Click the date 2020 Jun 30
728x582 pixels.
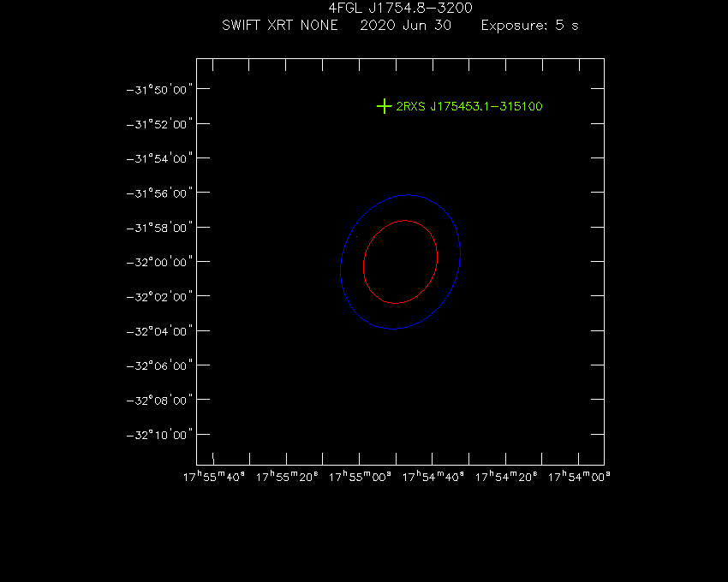pos(406,25)
